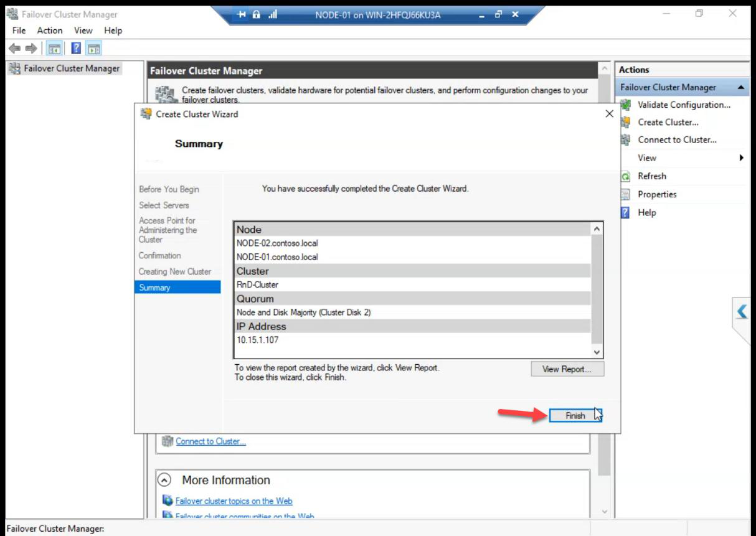
Task: Click the pin icon on connection bar
Action: 242,15
